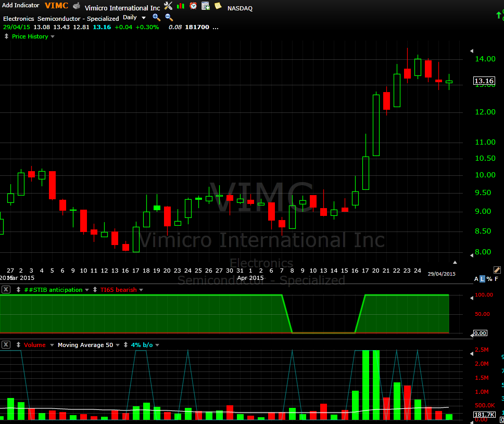This screenshot has height=424, width=504.
Task: Click the italic 0.08 value
Action: click(x=175, y=27)
